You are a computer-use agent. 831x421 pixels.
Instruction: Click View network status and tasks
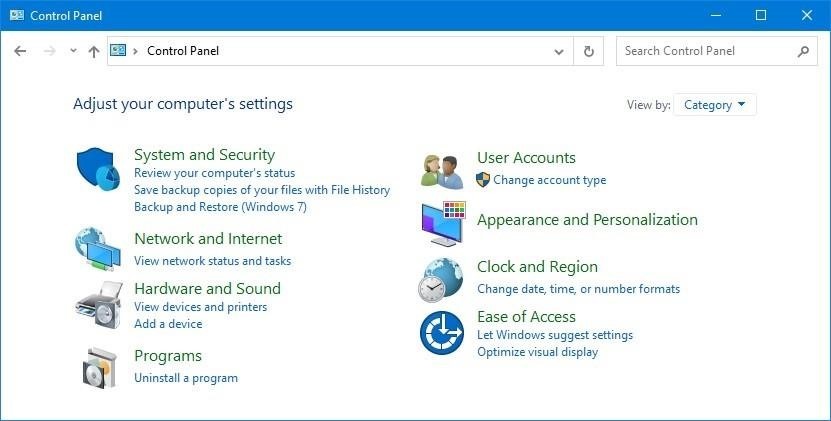tap(213, 261)
